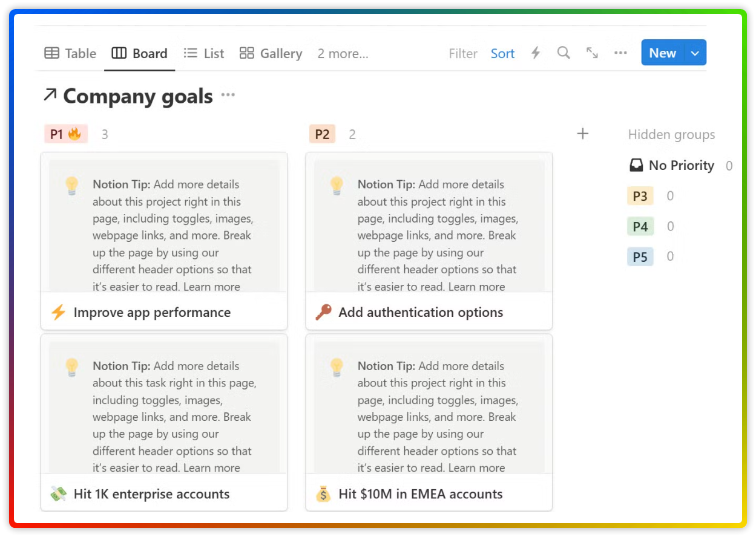Open the ellipsis next to Company goals
Image resolution: width=756 pixels, height=537 pixels.
[228, 96]
